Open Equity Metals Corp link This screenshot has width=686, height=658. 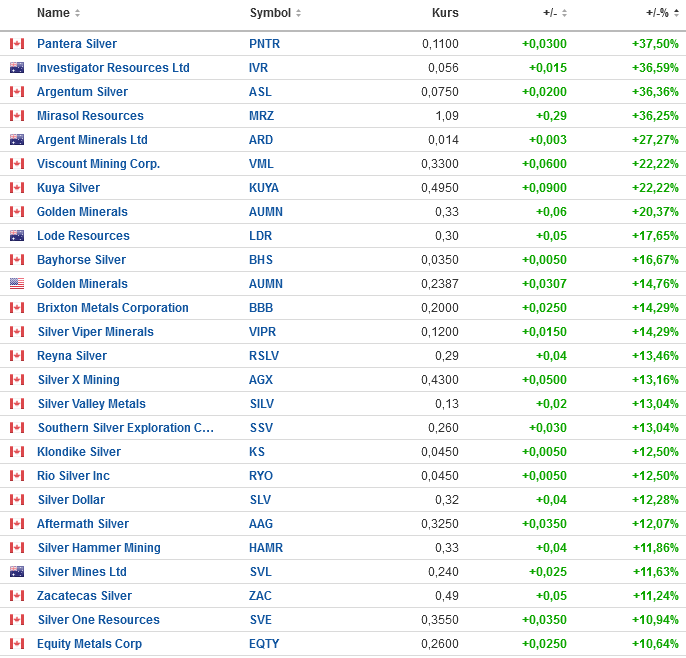(x=90, y=644)
